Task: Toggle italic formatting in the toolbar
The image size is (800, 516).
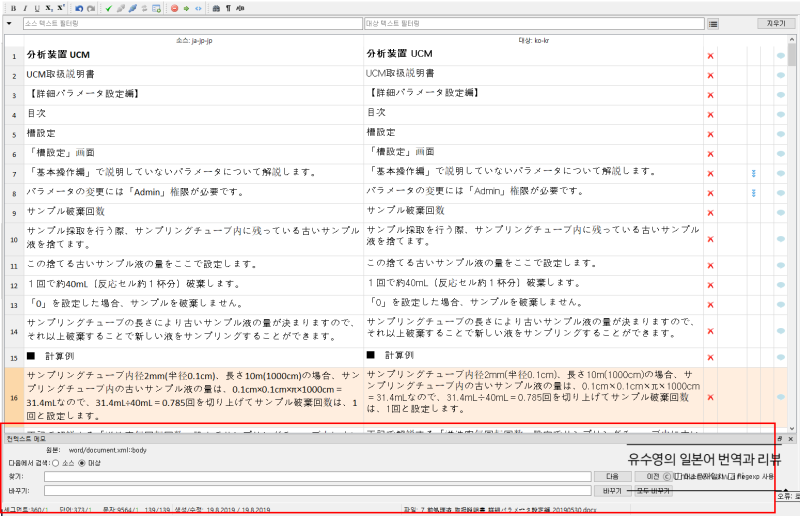Action: [25, 8]
